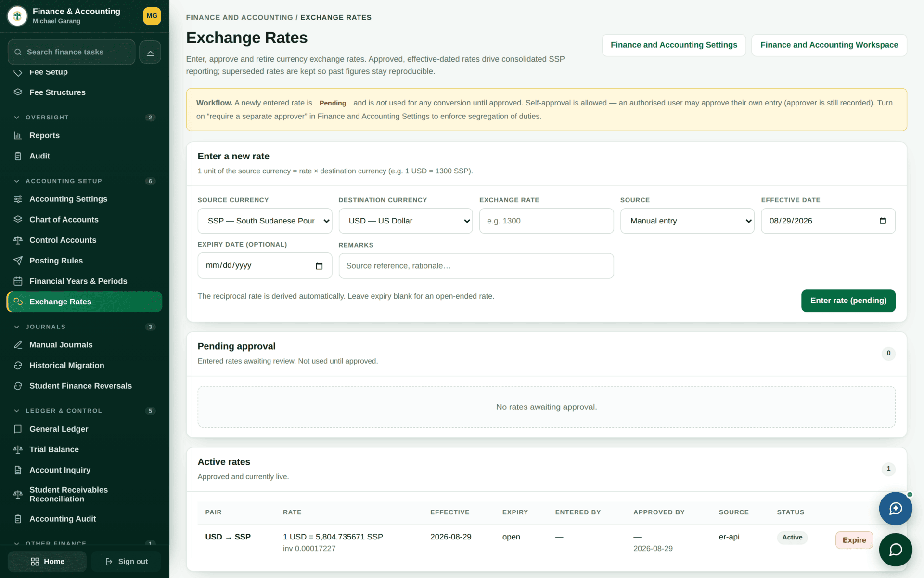Screen dimensions: 924x578
Task: Click the Account Inquiry document icon
Action: [18, 470]
